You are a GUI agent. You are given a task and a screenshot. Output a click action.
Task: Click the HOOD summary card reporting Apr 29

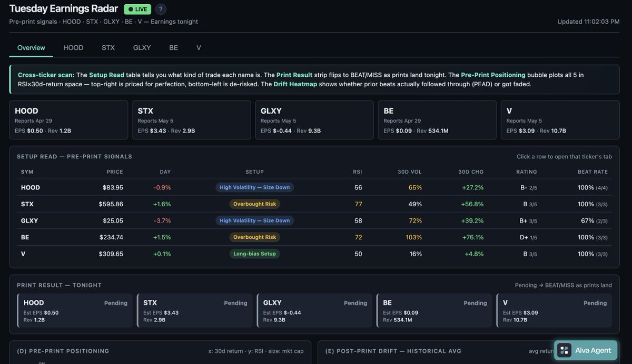(x=68, y=120)
